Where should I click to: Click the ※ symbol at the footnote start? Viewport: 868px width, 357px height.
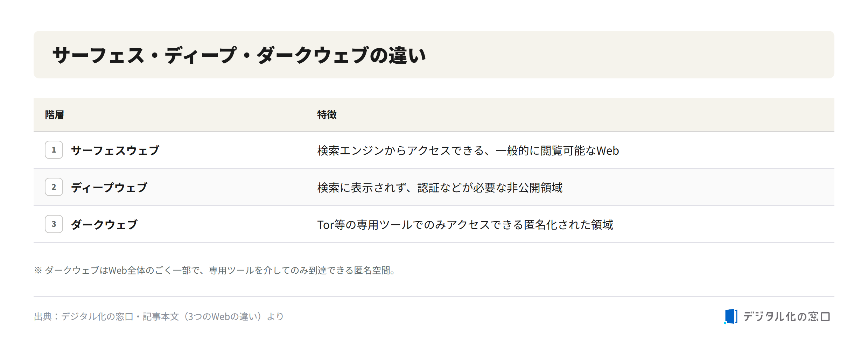click(38, 270)
